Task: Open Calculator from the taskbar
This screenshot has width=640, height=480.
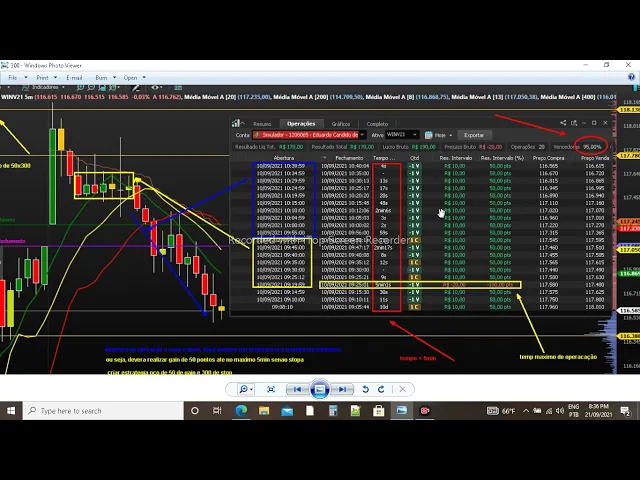Action: pos(333,411)
